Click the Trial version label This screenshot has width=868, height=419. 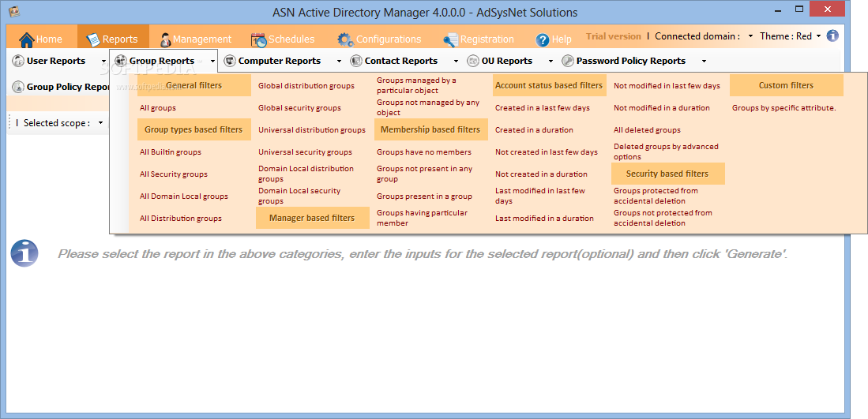click(x=614, y=36)
